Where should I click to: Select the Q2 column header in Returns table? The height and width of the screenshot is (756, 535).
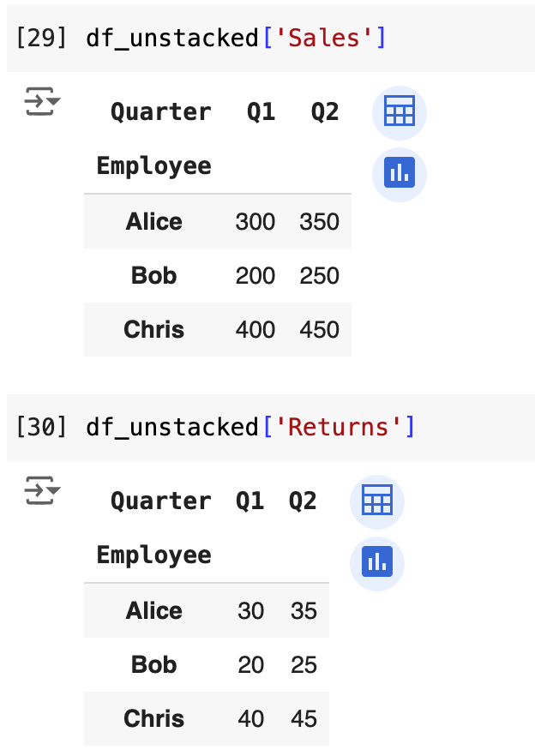point(303,501)
